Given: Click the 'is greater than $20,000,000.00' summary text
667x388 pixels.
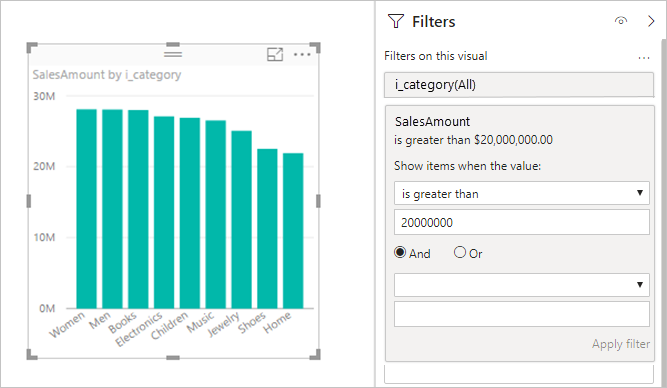Looking at the screenshot, I should 473,140.
